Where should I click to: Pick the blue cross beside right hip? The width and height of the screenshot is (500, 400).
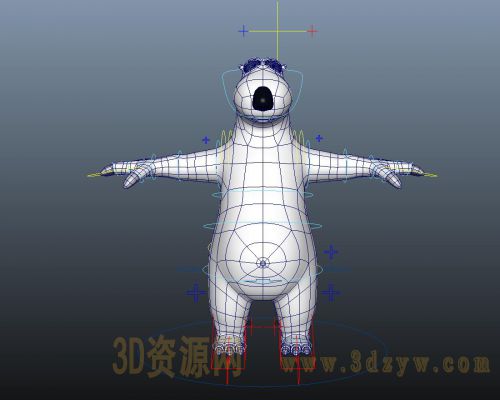(331, 252)
